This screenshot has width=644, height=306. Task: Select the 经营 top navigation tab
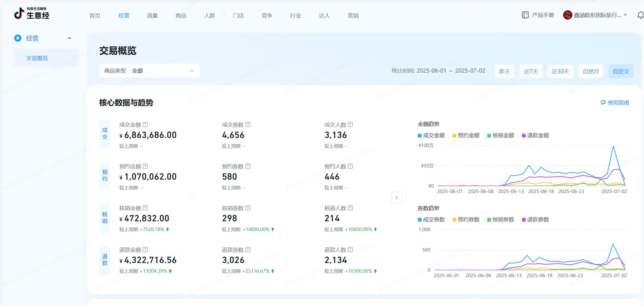124,16
